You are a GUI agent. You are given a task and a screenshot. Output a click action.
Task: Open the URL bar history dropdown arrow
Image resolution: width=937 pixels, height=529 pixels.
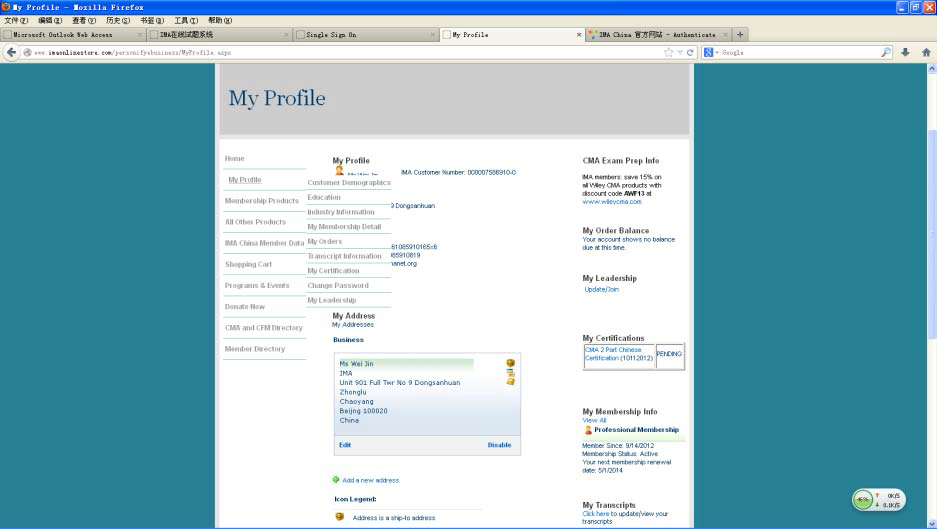[x=680, y=52]
